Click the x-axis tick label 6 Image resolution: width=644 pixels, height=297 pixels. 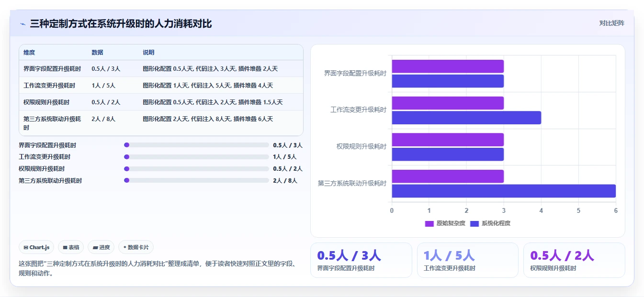(616, 210)
